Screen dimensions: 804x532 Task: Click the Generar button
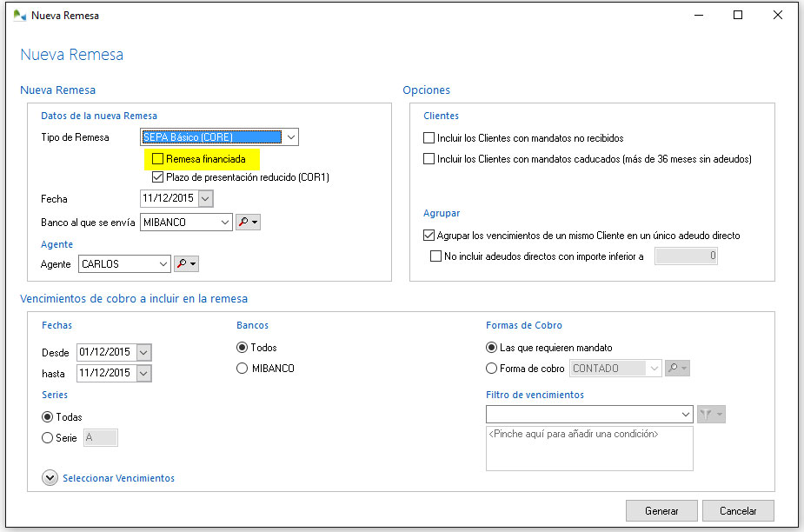[x=661, y=511]
